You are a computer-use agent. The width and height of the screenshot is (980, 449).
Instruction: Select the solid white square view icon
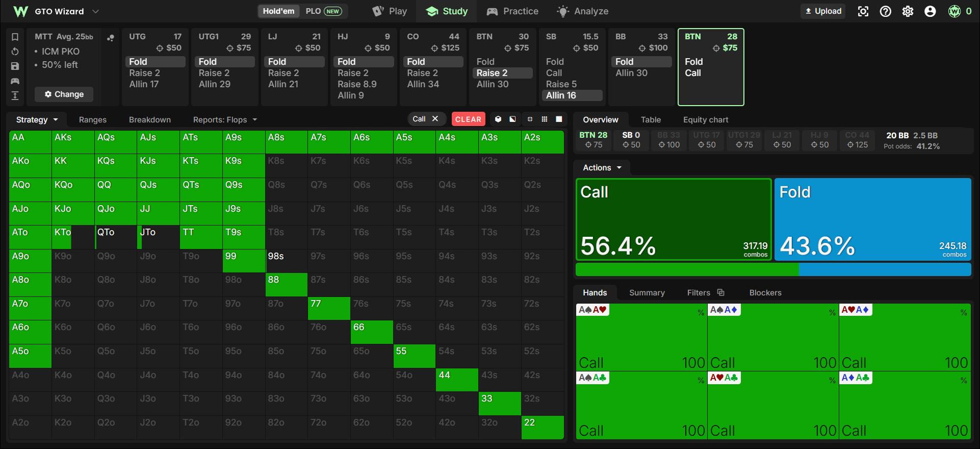pos(559,119)
